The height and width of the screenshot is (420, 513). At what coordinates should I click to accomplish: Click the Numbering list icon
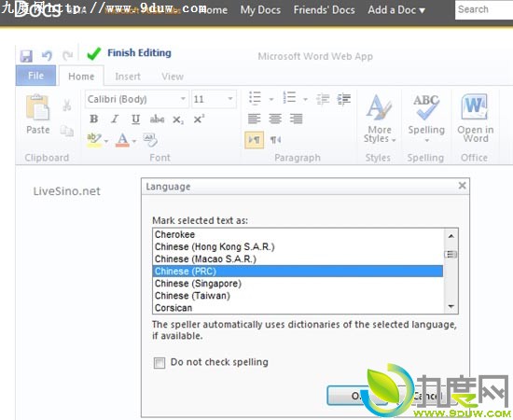[x=289, y=98]
